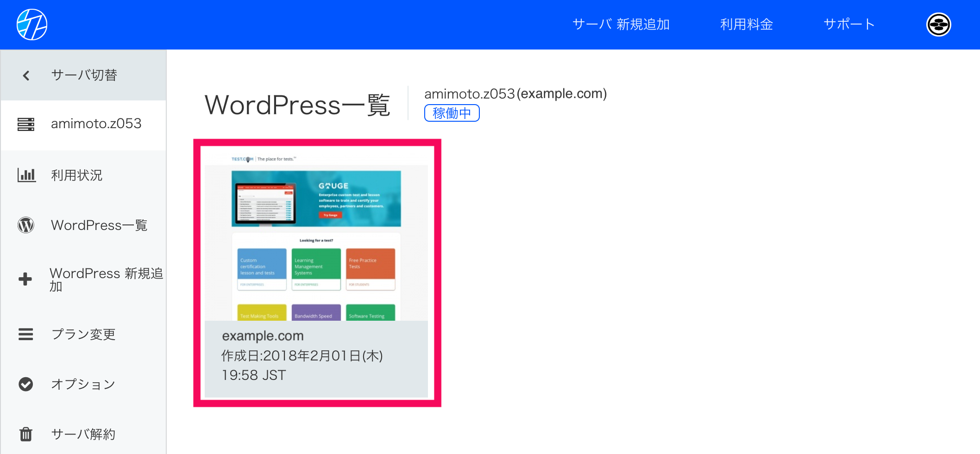Click the amimoto.z053 (example.com) server title
Viewport: 980px width, 454px height.
(515, 94)
